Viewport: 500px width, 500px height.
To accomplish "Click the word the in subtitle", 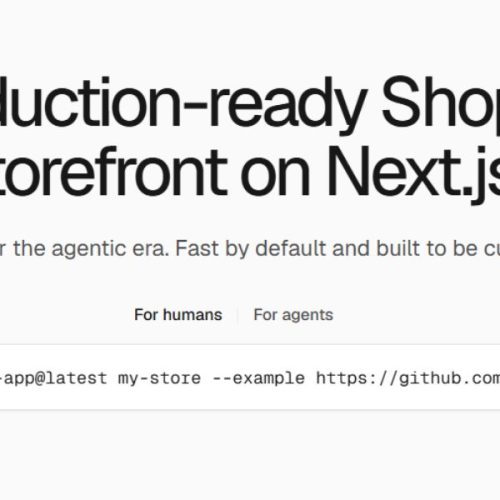I will (29, 248).
